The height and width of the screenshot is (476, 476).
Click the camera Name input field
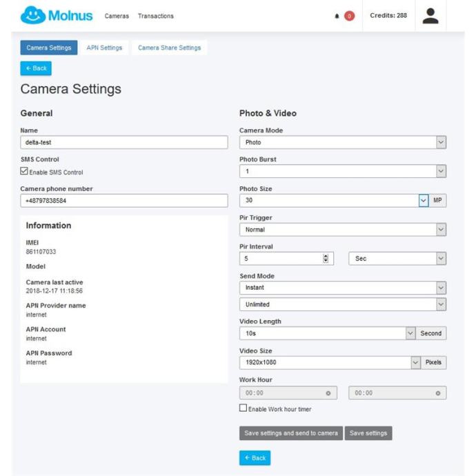[x=124, y=142]
